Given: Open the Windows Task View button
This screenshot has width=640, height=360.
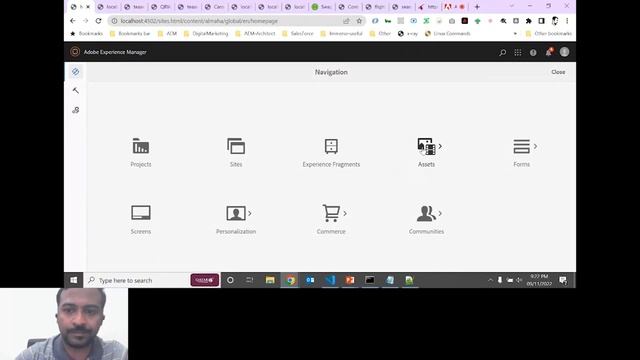Looking at the screenshot, I should [249, 280].
